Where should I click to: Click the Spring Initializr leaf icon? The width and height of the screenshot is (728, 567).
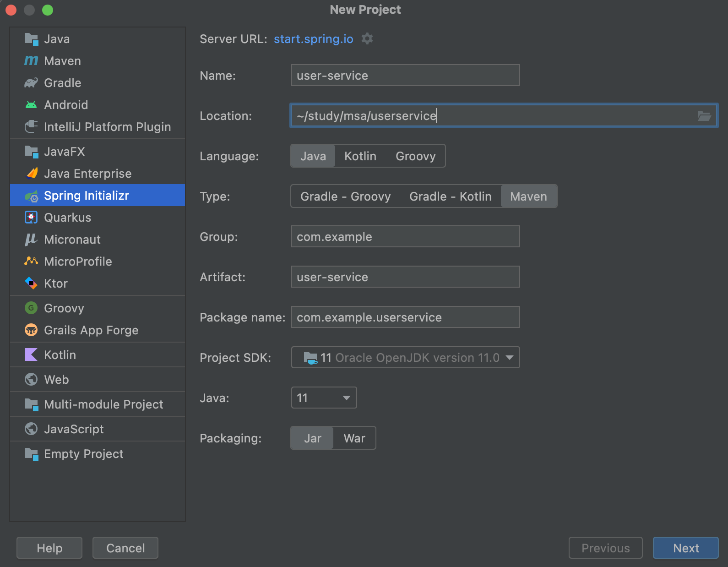(x=31, y=196)
